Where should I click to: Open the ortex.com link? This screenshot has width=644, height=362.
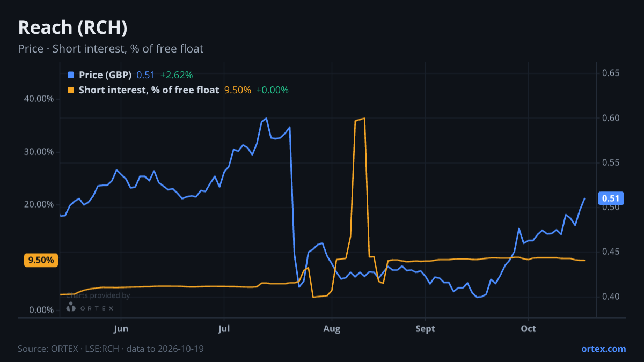(603, 349)
